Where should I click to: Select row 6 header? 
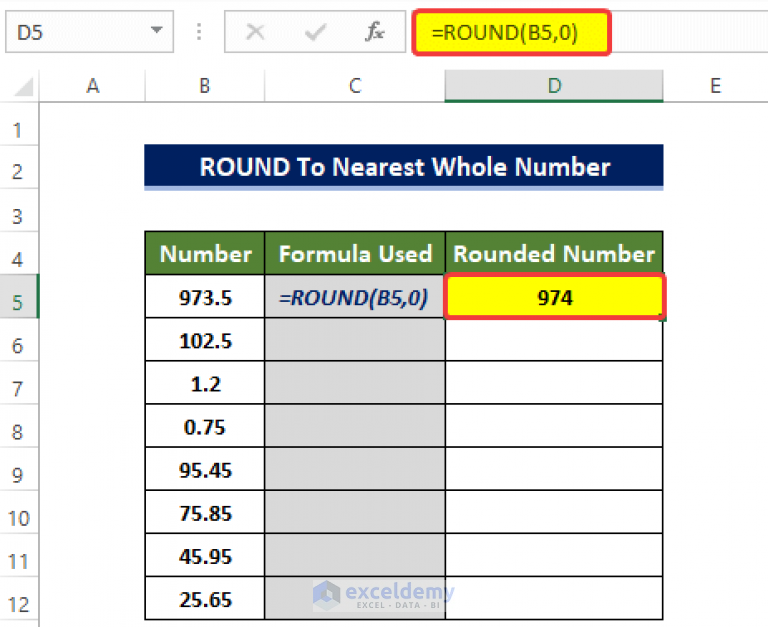tap(19, 340)
